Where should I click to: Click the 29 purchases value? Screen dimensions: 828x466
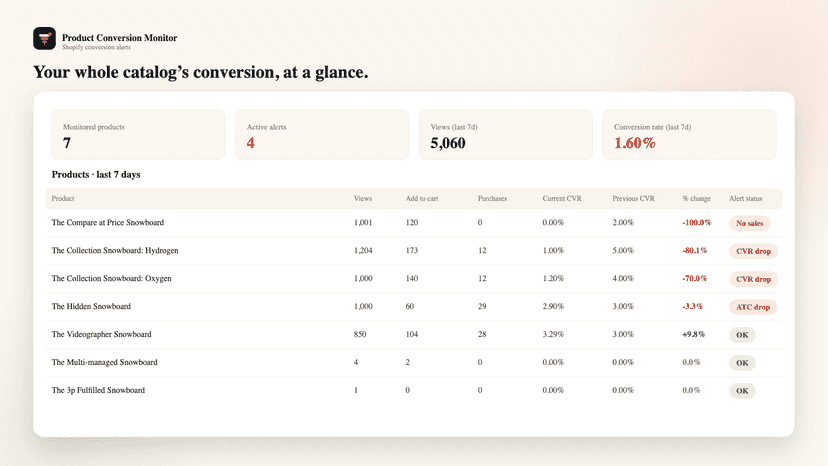[482, 306]
